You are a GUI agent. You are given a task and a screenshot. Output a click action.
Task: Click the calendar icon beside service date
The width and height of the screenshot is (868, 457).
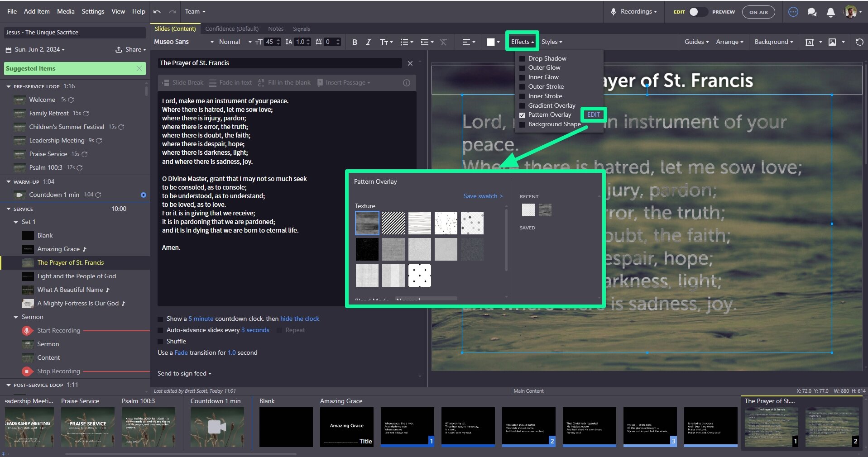pos(9,50)
